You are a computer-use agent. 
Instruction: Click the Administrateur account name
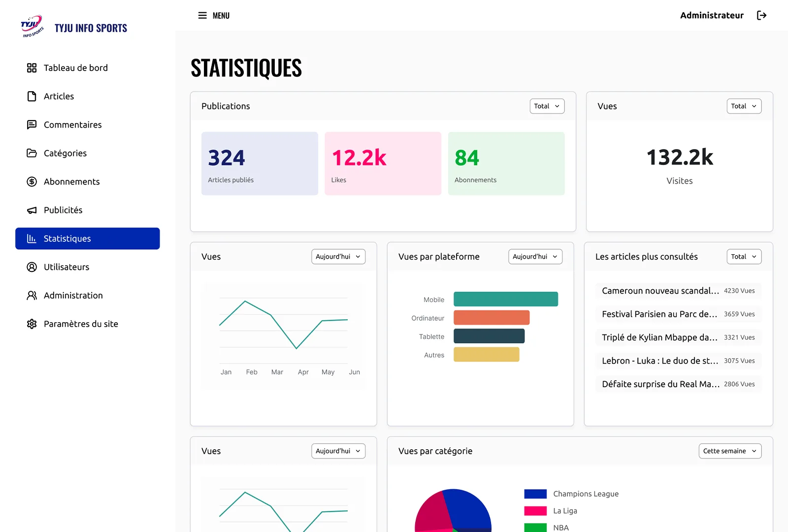click(712, 15)
